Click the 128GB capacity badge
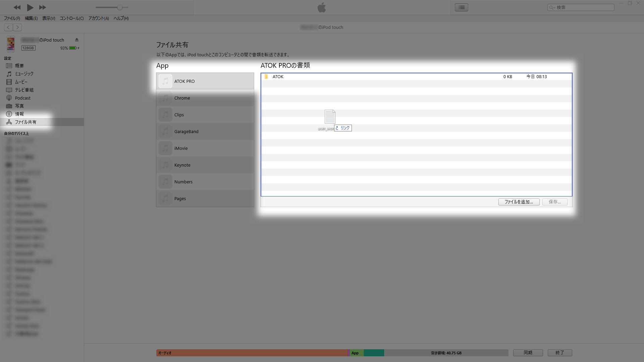The width and height of the screenshot is (644, 362). pyautogui.click(x=29, y=48)
